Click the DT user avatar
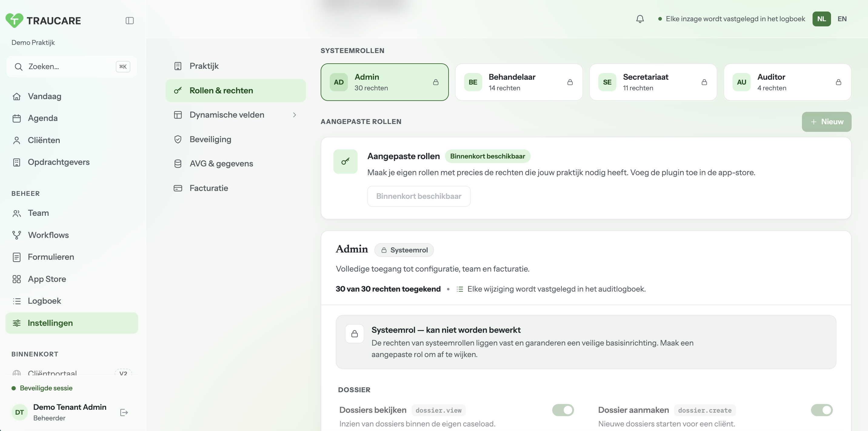Viewport: 868px width, 431px height. coord(19,412)
